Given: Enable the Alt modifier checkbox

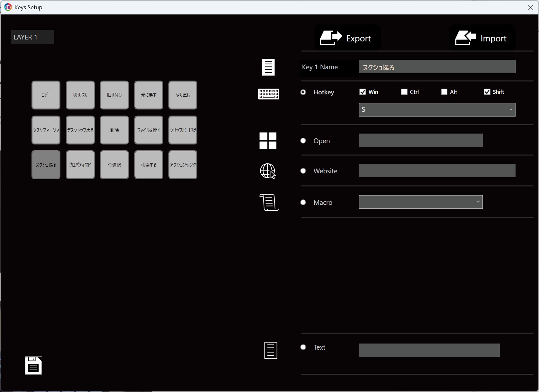Looking at the screenshot, I should tap(444, 92).
